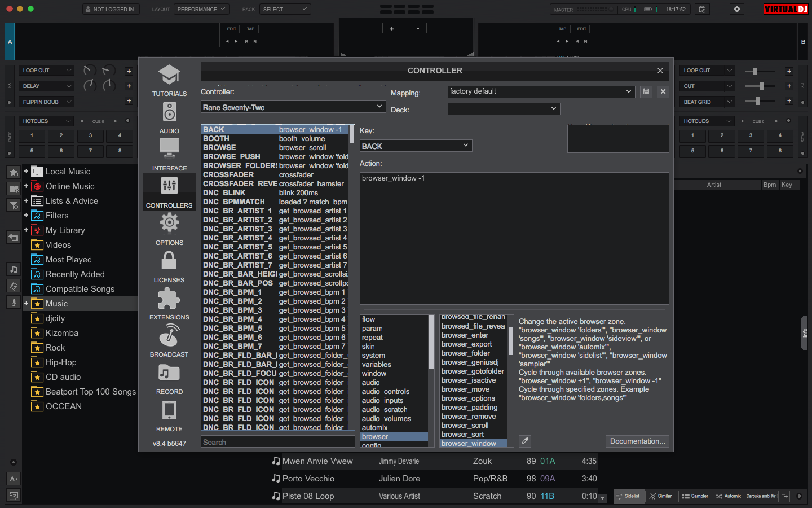Adjust the top right deck effect slider
This screenshot has width=812, height=508.
[x=754, y=71]
